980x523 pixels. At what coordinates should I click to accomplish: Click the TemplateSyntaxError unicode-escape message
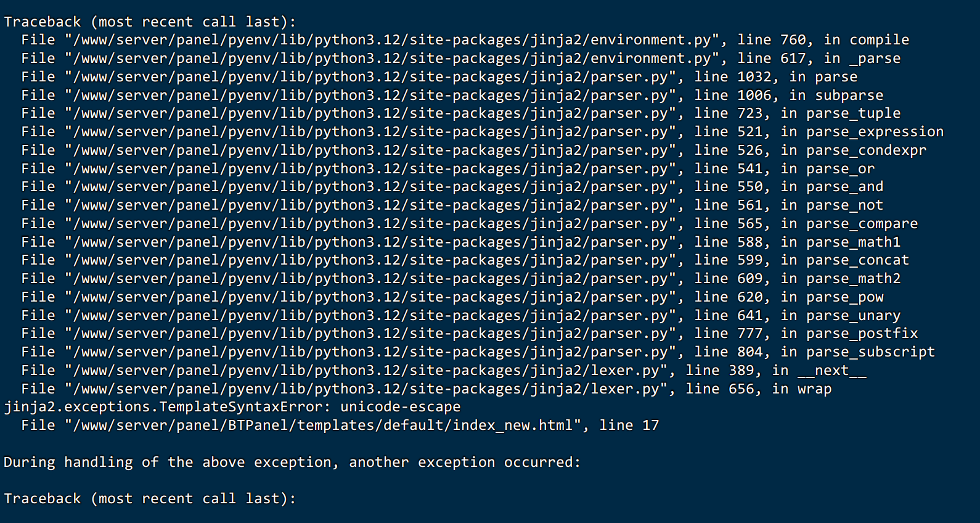pos(232,407)
